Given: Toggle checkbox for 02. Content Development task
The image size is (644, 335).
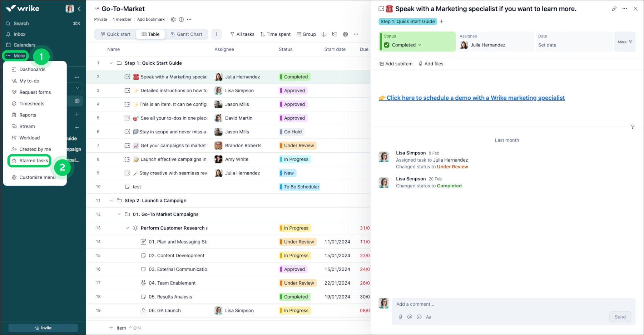Looking at the screenshot, I should click(143, 256).
